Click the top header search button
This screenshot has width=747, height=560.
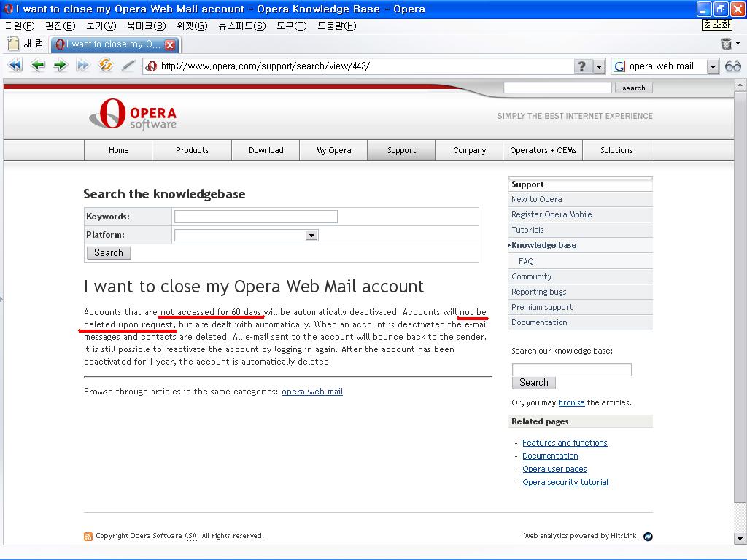point(634,87)
